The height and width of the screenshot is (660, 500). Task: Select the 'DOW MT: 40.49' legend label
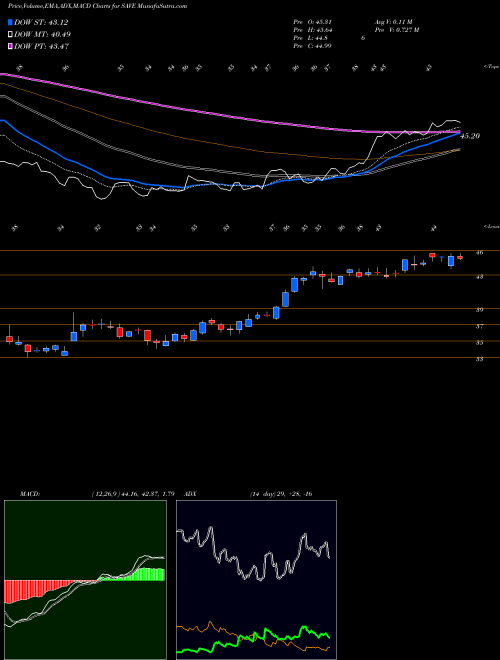click(x=43, y=35)
